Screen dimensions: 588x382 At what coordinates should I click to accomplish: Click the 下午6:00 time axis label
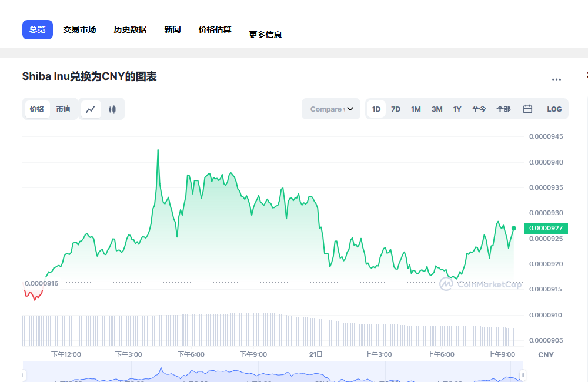191,354
